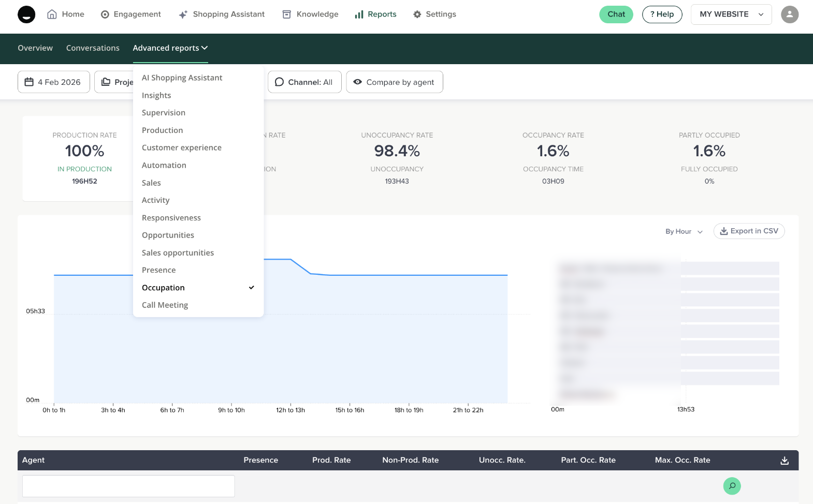The height and width of the screenshot is (504, 813).
Task: Choose Sales opportunities report
Action: (x=178, y=253)
